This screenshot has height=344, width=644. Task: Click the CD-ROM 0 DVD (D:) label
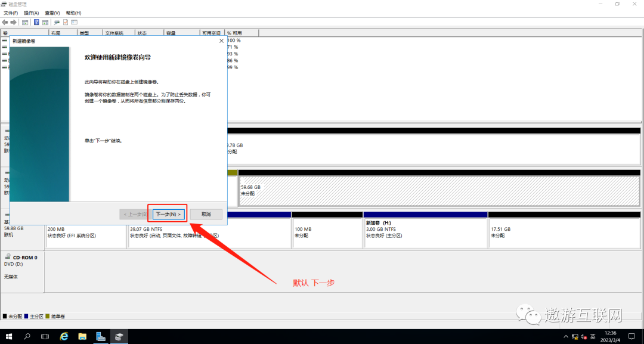[14, 264]
